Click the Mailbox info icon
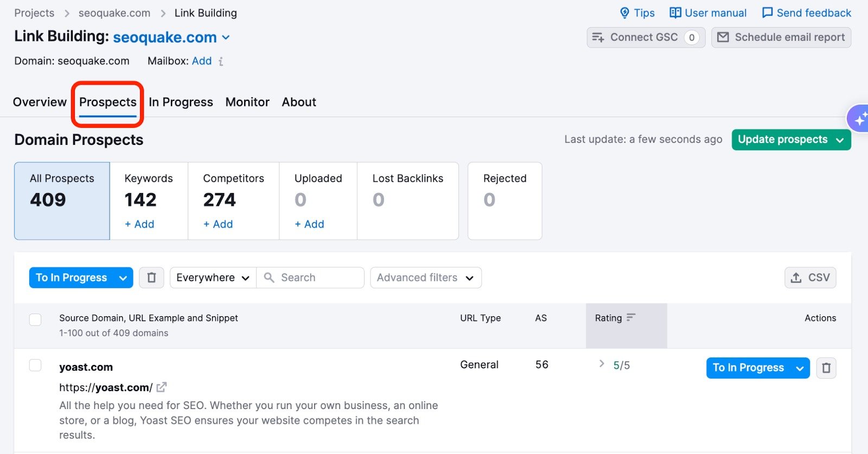Viewport: 868px width, 454px height. tap(221, 61)
